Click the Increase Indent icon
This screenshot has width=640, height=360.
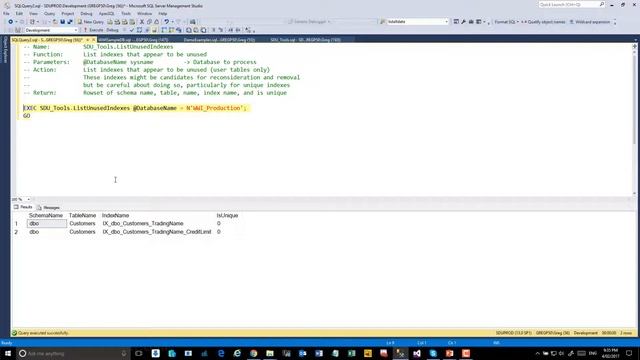(238, 30)
